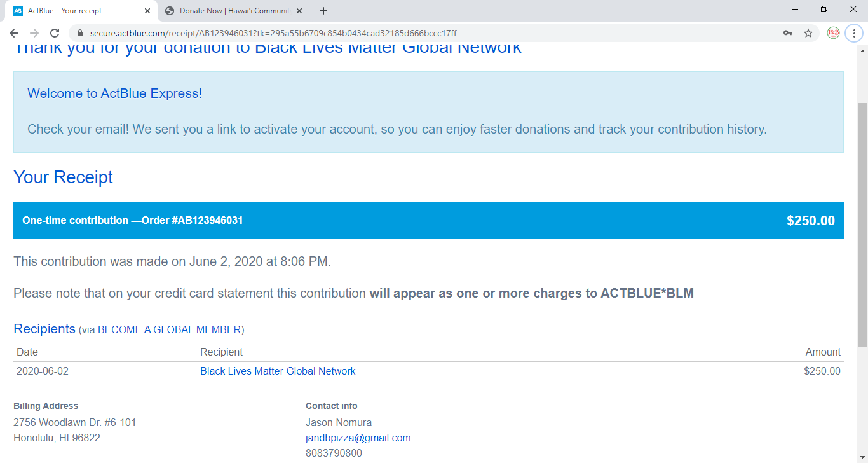Click the contribution date June 2, 2020 sentence
The width and height of the screenshot is (868, 463).
(172, 261)
